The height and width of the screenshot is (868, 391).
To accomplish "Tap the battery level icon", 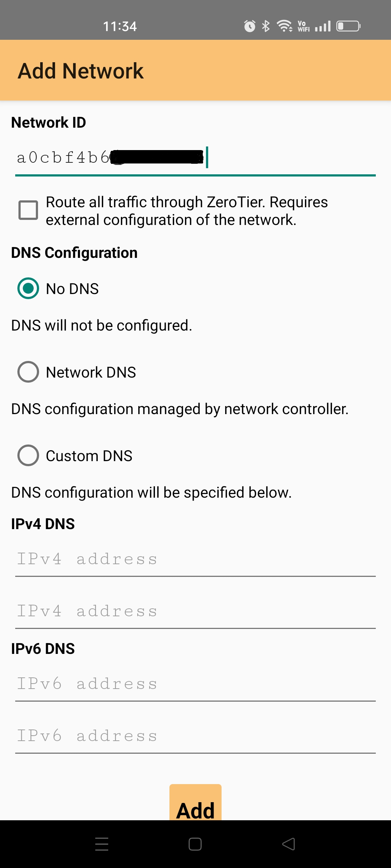I will [348, 26].
